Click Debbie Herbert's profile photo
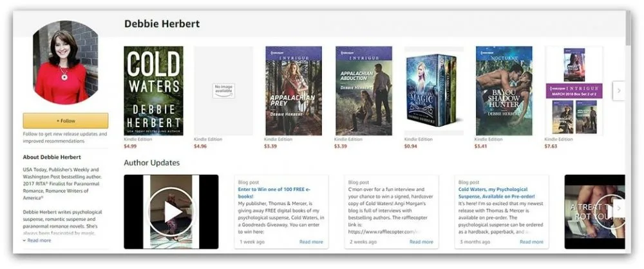 pyautogui.click(x=66, y=63)
